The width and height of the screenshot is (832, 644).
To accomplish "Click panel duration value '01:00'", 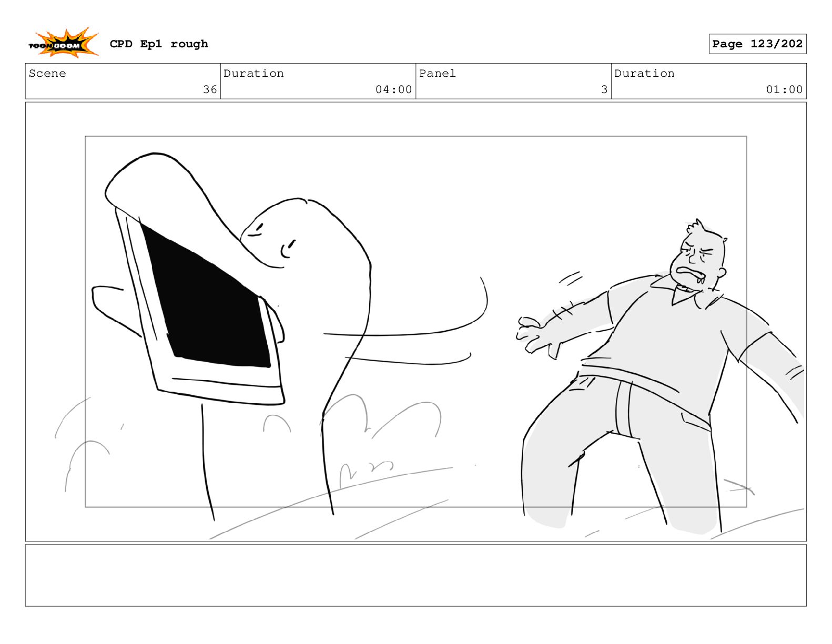I will pyautogui.click(x=784, y=89).
